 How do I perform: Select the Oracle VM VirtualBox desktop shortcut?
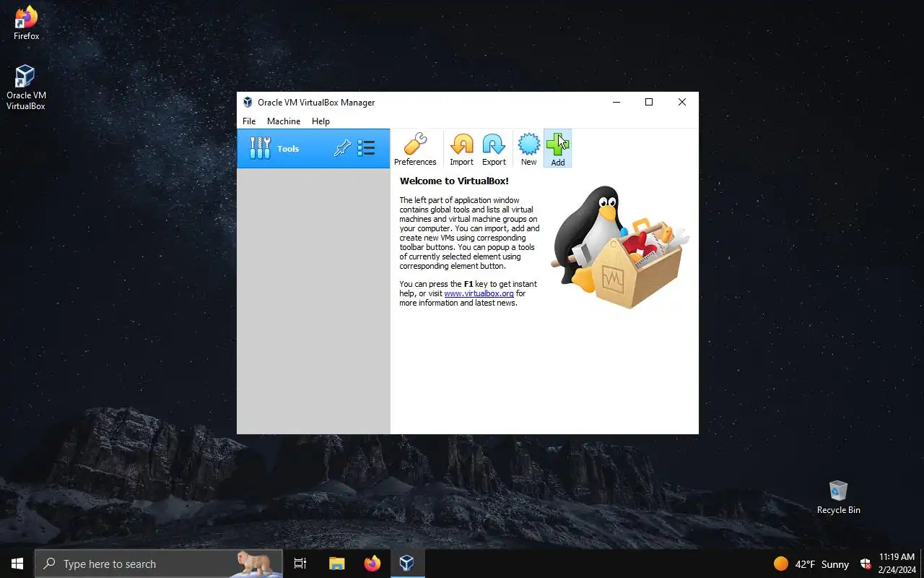coord(26,87)
